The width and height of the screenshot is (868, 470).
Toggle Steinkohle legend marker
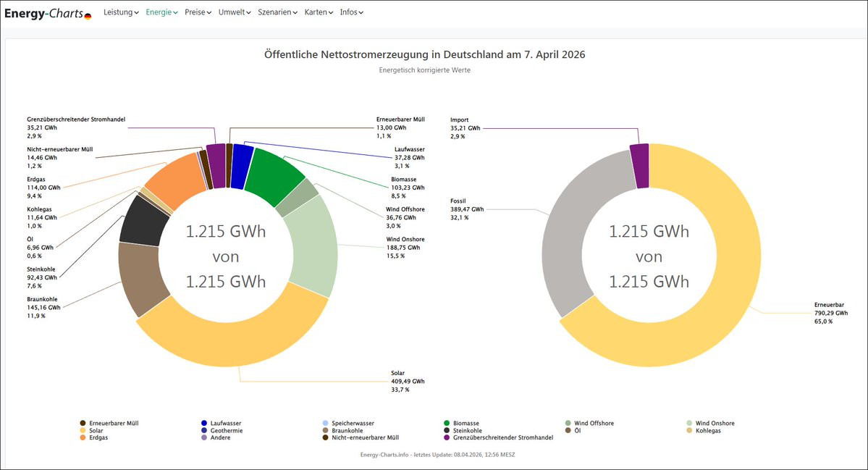coord(447,430)
